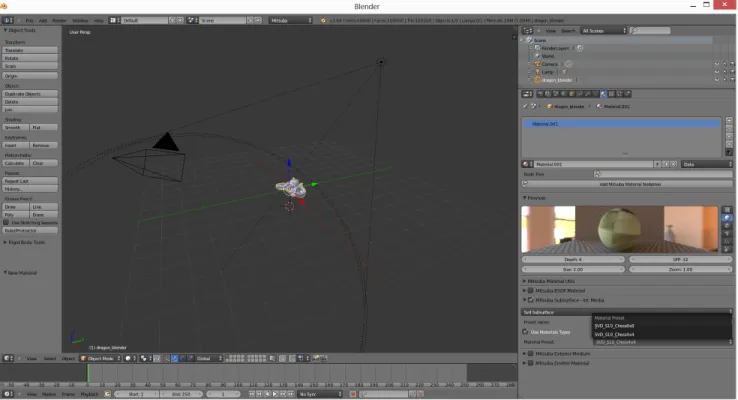The height and width of the screenshot is (400, 738).
Task: Open the Render menu
Action: (59, 21)
